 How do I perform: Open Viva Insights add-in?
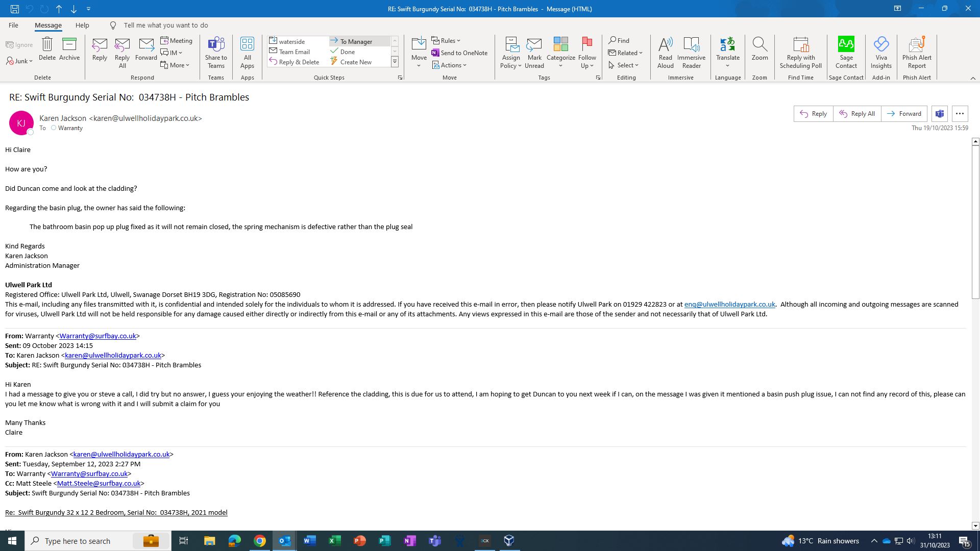coord(881,52)
